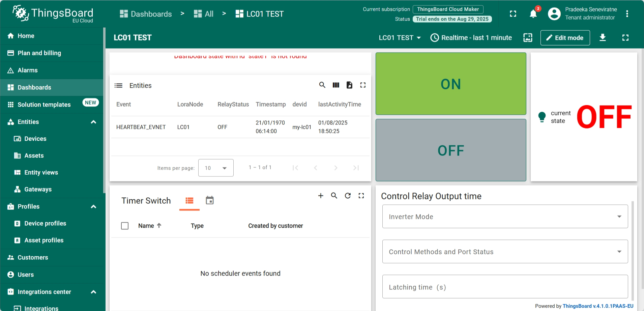Screen dimensions: 644x311
Task: Jump to the first Entities page
Action: coord(295,168)
